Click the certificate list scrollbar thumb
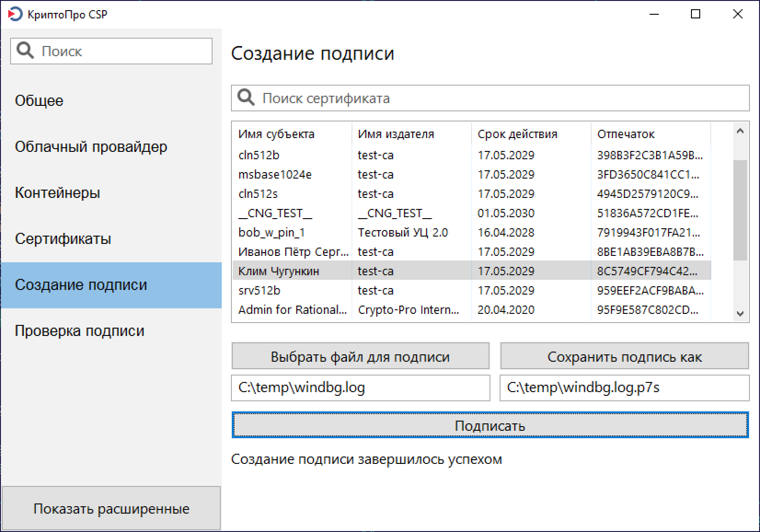The width and height of the screenshot is (760, 532). point(740,209)
